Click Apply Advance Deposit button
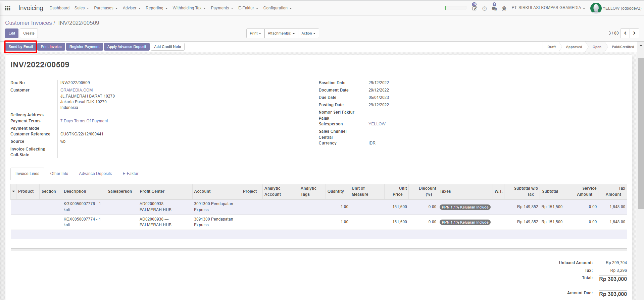 tap(127, 47)
